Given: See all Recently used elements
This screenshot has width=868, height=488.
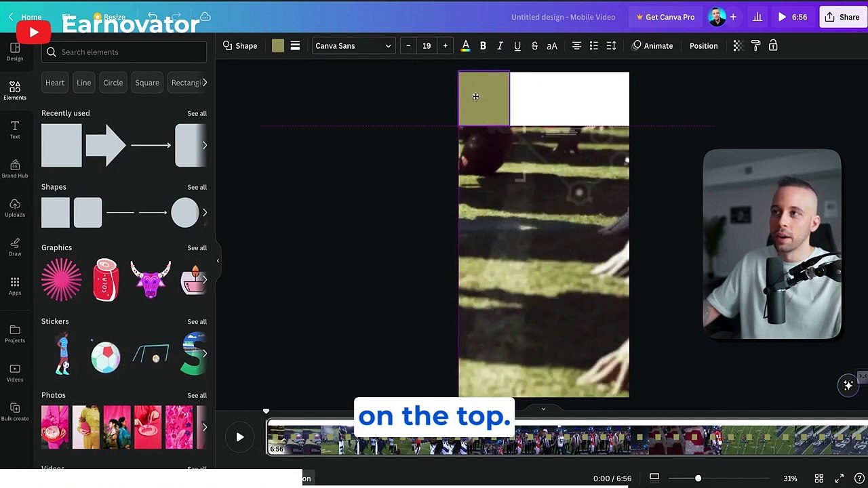Looking at the screenshot, I should 197,113.
